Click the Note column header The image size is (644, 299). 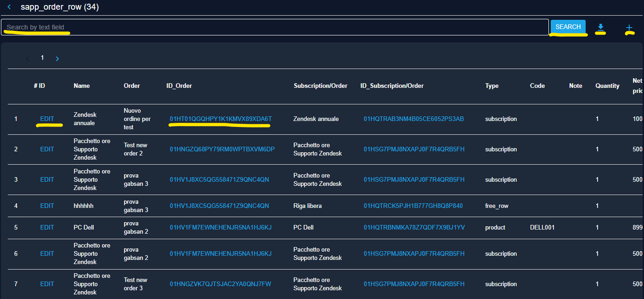pos(576,86)
